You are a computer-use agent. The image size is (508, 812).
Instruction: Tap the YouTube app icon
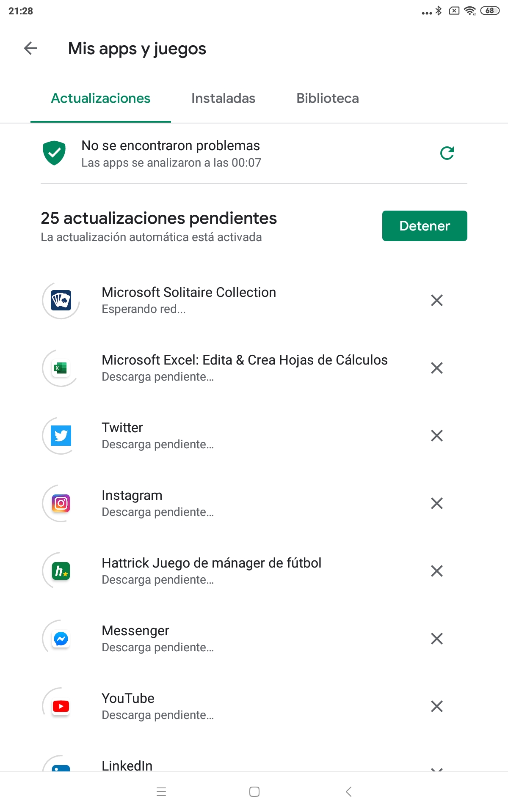[61, 706]
